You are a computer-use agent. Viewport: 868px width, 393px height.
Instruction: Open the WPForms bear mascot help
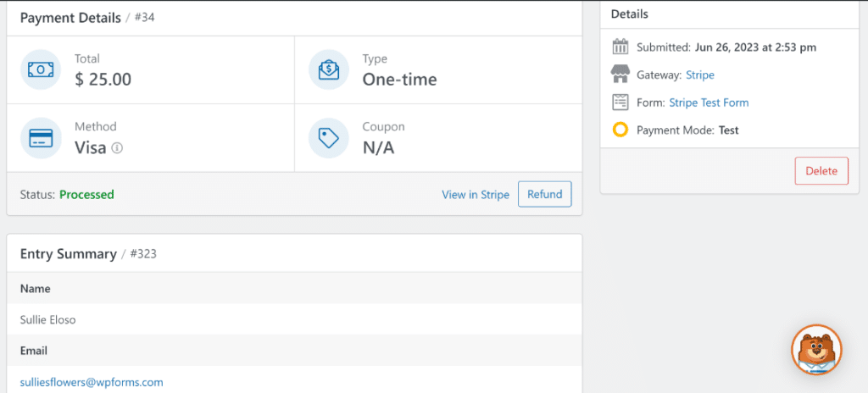point(816,349)
